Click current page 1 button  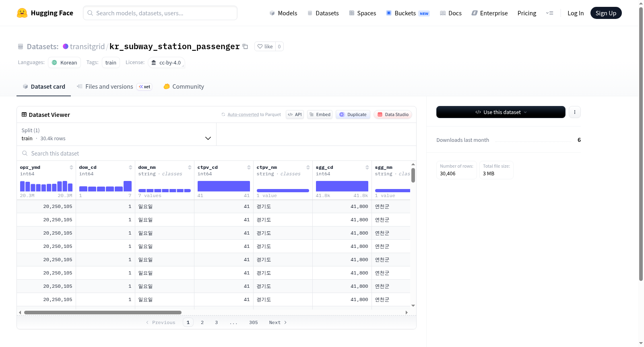[188, 322]
